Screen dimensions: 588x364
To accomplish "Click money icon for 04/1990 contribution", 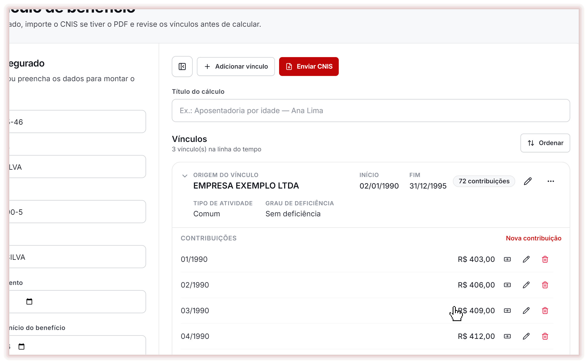I will (x=507, y=336).
